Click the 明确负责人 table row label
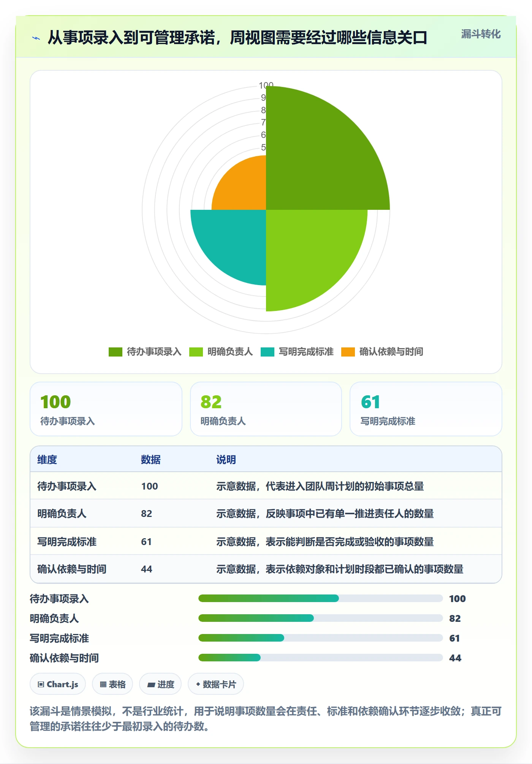Screen dimensions: 532x764 pyautogui.click(x=62, y=514)
